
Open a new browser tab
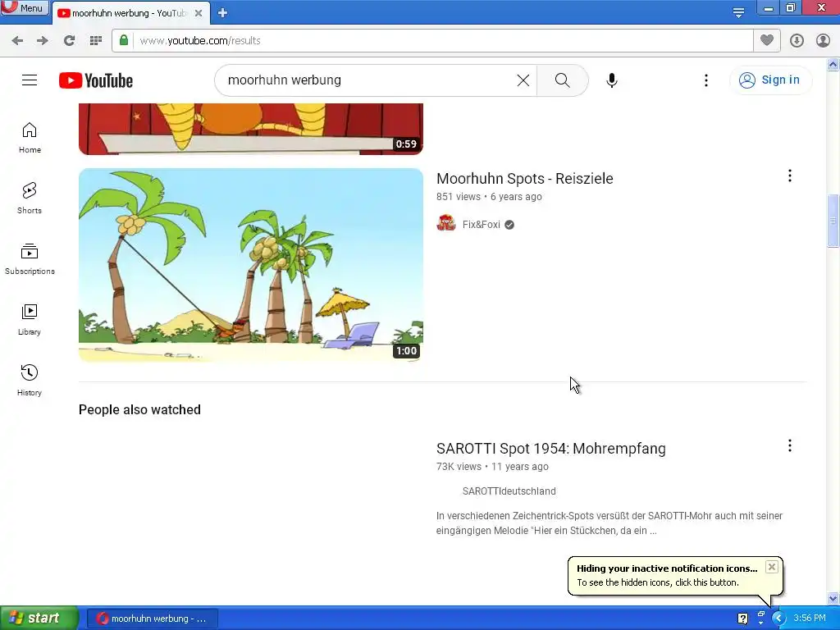pos(223,13)
